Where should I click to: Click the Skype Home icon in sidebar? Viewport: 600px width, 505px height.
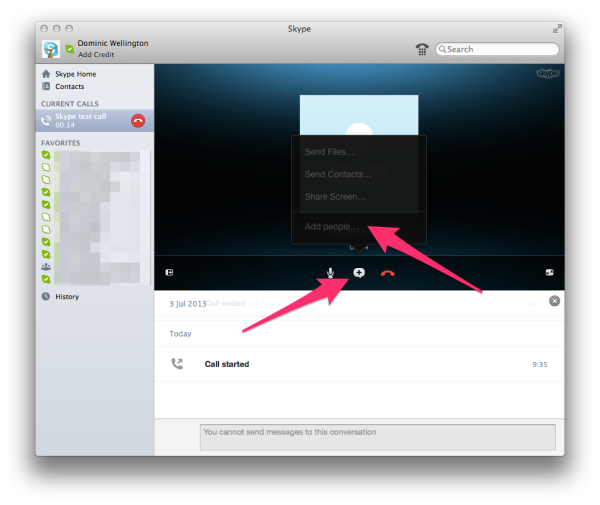click(46, 74)
